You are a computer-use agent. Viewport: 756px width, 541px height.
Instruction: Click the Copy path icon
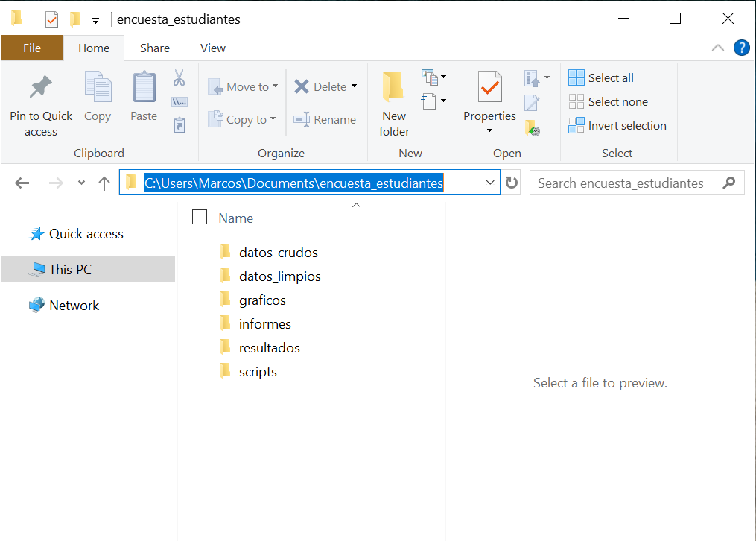click(179, 102)
